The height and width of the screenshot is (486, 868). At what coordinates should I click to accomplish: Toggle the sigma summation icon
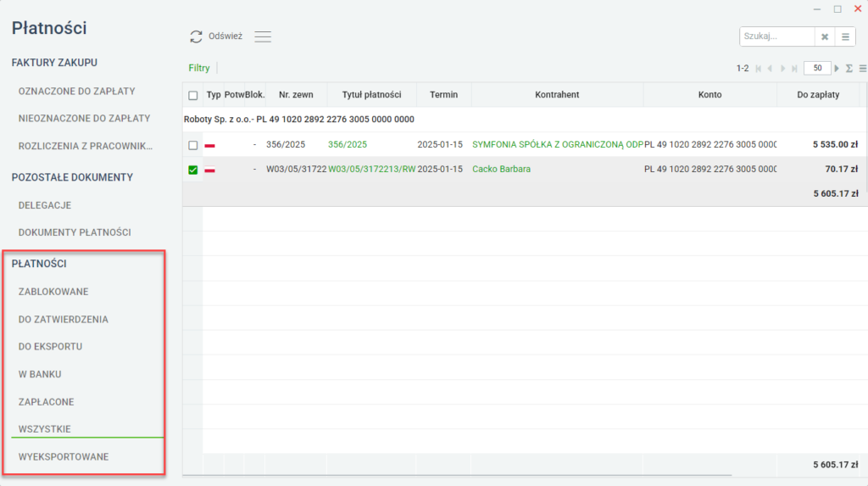(849, 68)
